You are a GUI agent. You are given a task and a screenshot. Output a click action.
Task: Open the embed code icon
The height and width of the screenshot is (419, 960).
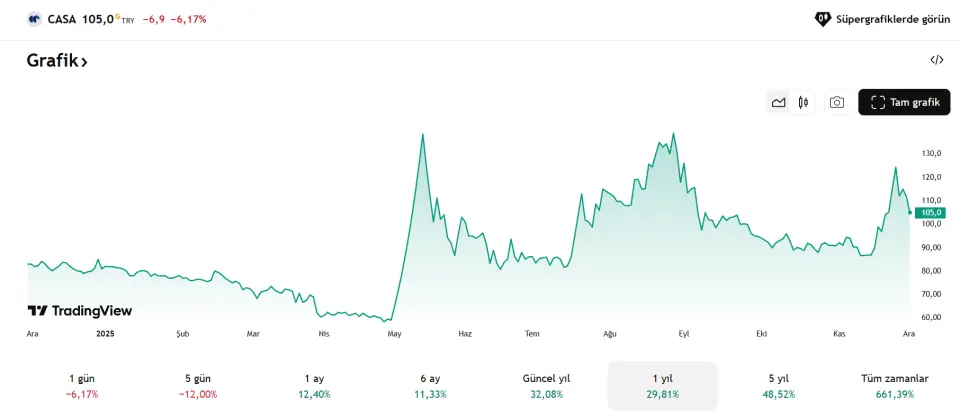point(937,60)
